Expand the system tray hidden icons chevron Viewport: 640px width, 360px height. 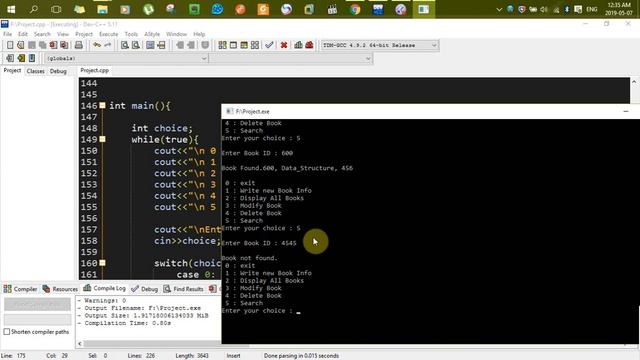[x=499, y=9]
